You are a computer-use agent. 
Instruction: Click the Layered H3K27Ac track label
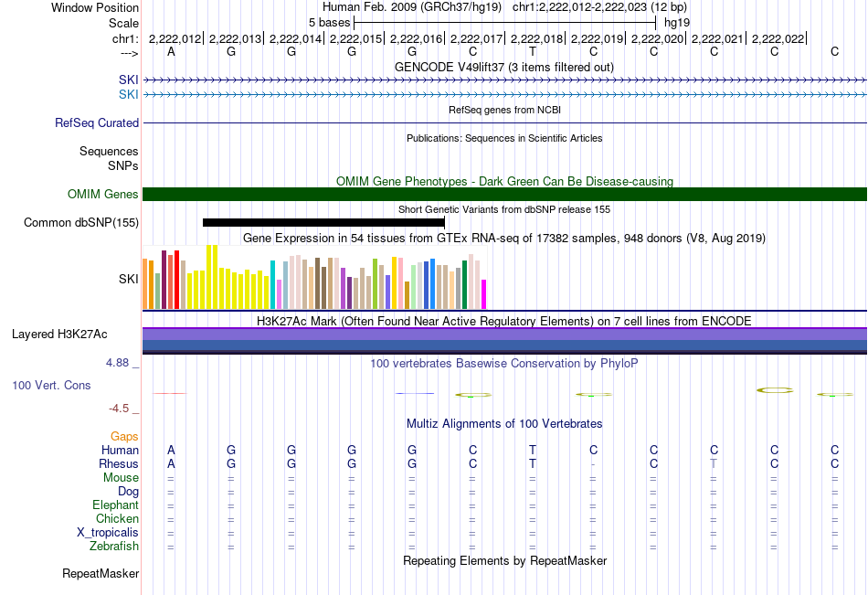point(59,335)
